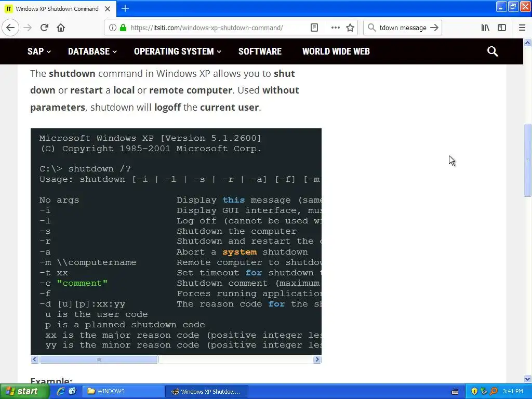Bookmark this page with the star
532x399 pixels.
click(x=350, y=28)
